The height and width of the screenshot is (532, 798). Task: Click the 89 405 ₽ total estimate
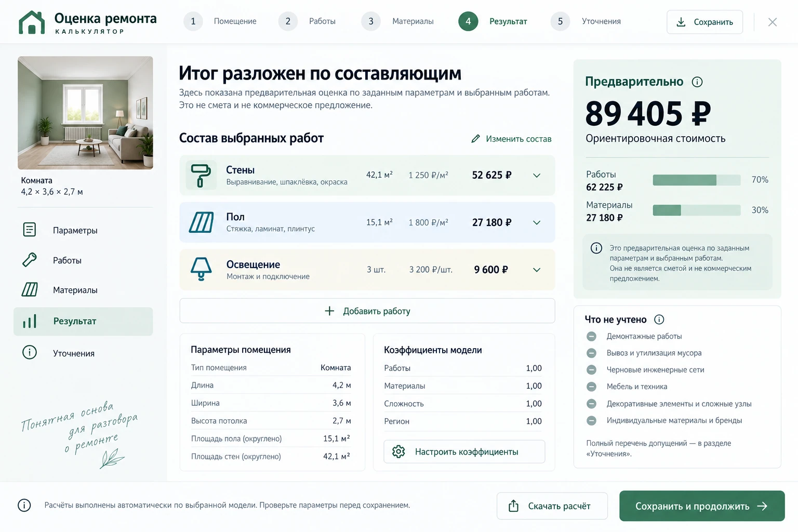(x=648, y=113)
